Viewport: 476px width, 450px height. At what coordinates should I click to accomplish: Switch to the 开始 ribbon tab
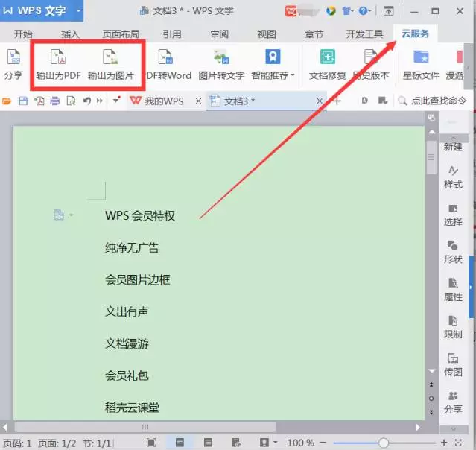tap(23, 34)
